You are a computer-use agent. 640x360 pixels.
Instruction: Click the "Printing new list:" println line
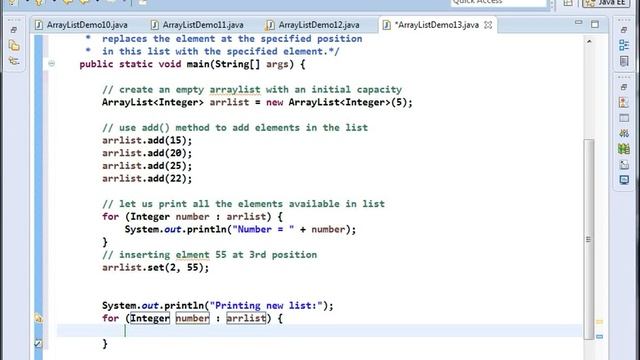click(218, 306)
